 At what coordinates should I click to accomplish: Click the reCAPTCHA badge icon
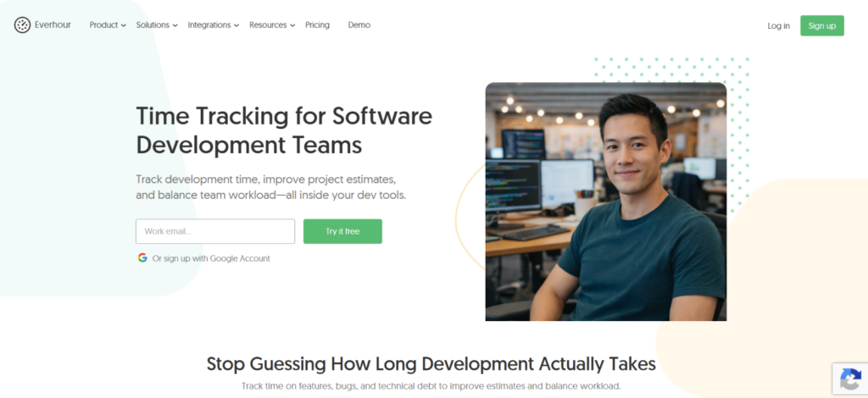coord(849,379)
